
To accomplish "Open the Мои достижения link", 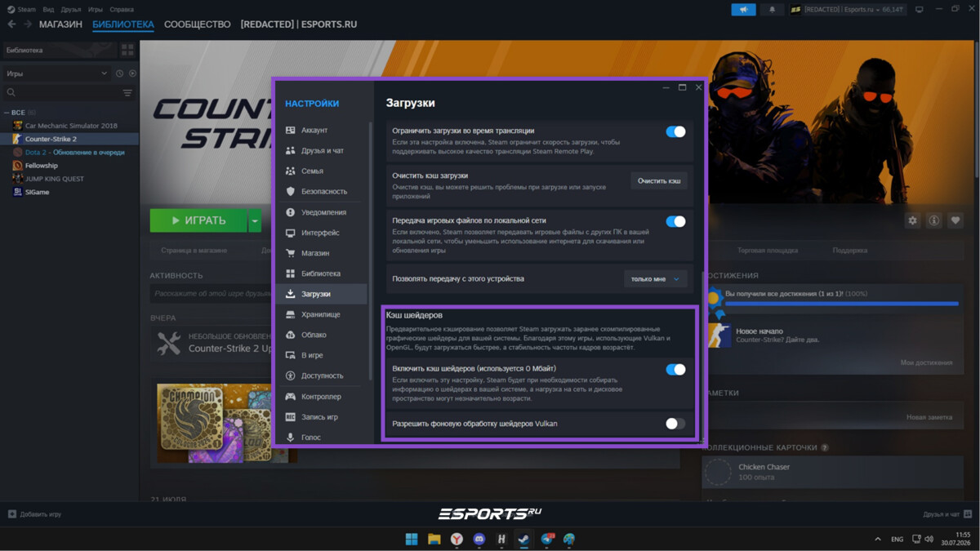I will pyautogui.click(x=926, y=362).
